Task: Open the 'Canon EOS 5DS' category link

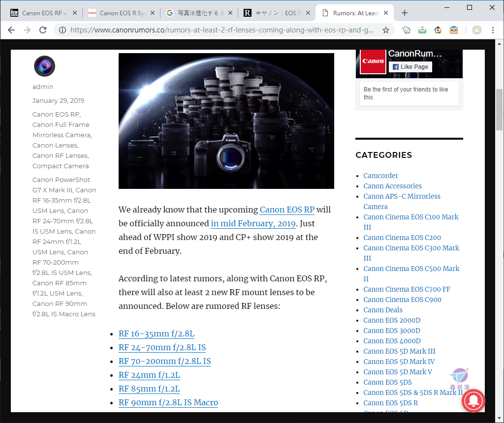Action: coord(387,382)
